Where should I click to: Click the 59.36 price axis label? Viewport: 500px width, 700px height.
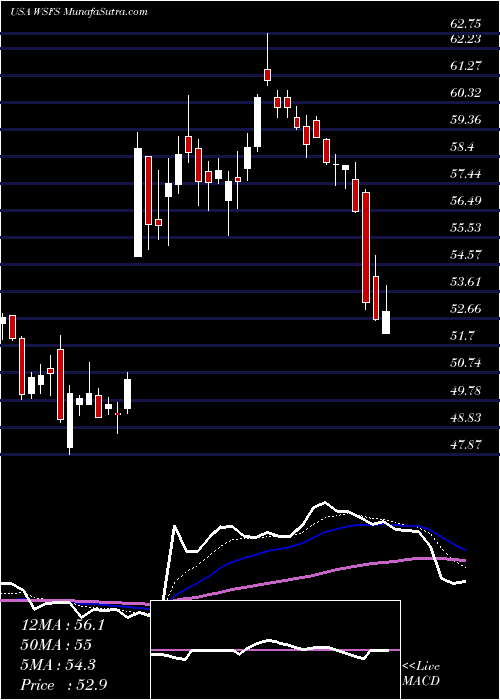tap(465, 120)
